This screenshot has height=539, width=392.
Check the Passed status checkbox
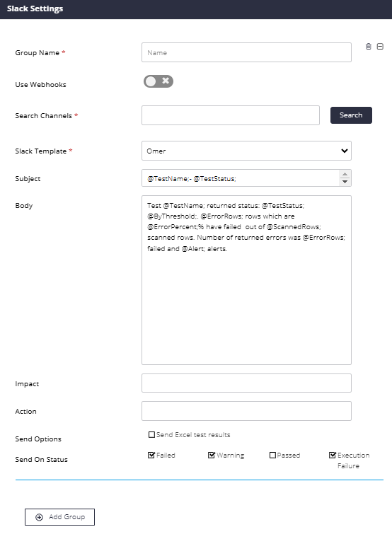pyautogui.click(x=272, y=455)
